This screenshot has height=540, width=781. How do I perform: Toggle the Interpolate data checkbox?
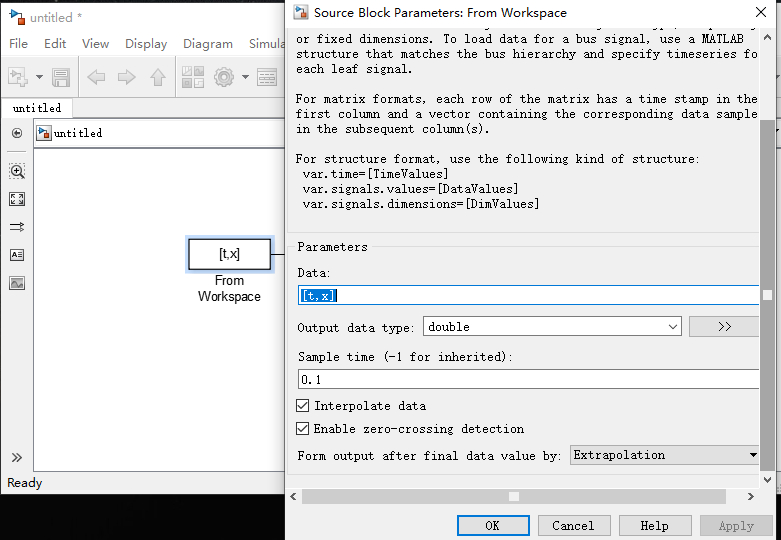[303, 406]
